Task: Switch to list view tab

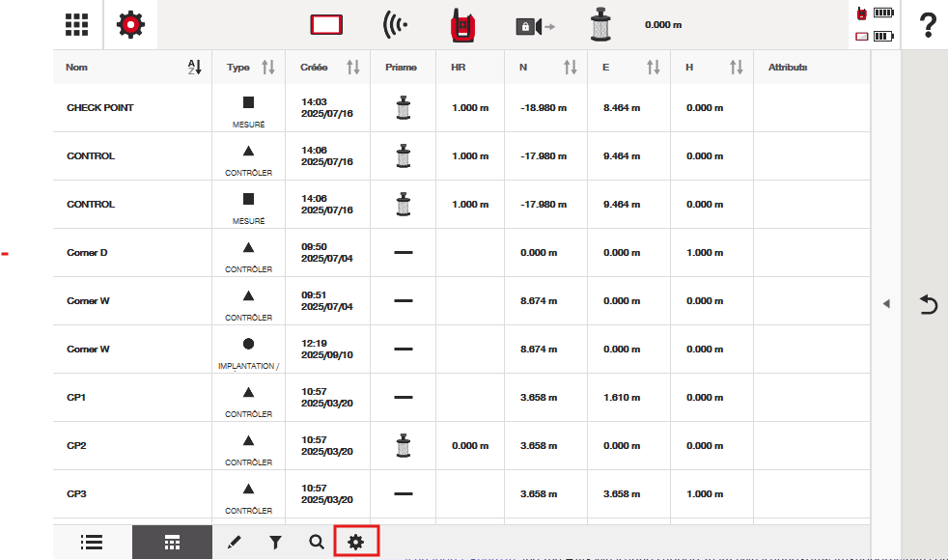Action: [x=92, y=543]
